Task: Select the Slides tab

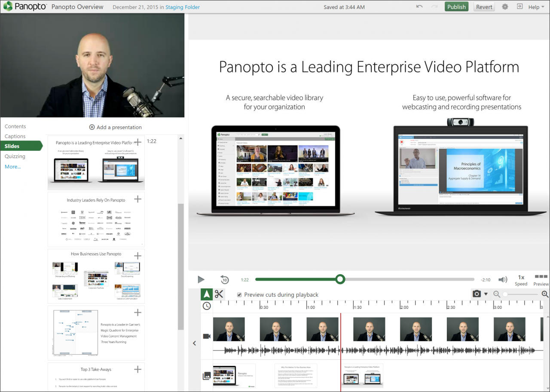Action: (21, 146)
